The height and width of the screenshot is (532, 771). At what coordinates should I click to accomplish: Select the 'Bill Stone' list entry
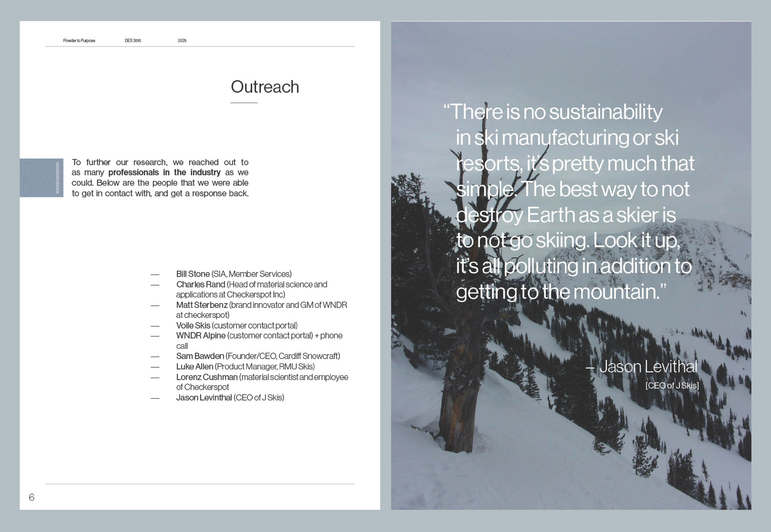point(234,274)
